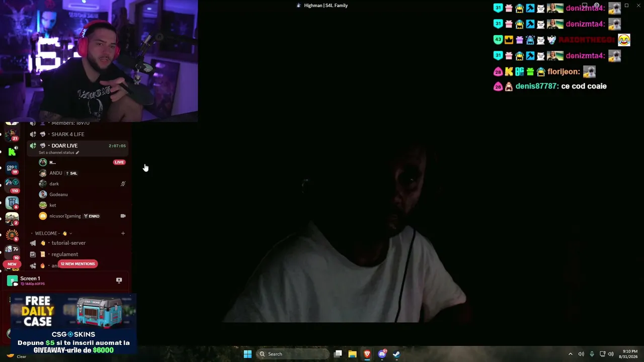644x362 pixels.
Task: Show hidden system tray icons
Action: coord(571,354)
